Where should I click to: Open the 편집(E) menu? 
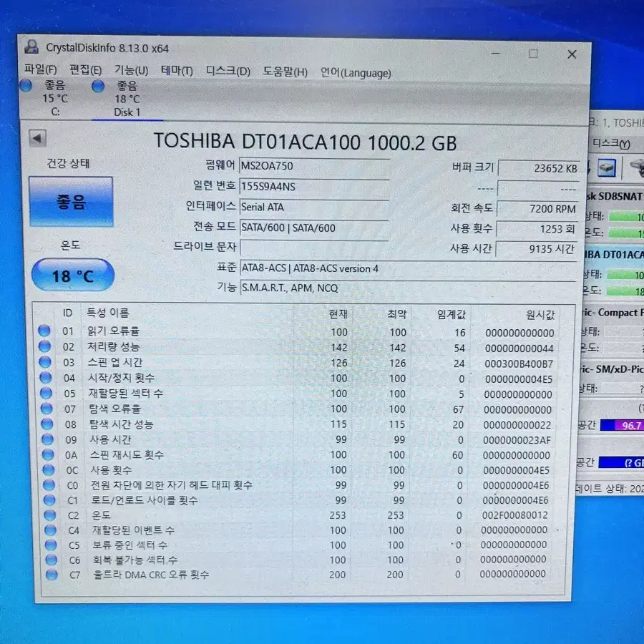pos(85,70)
